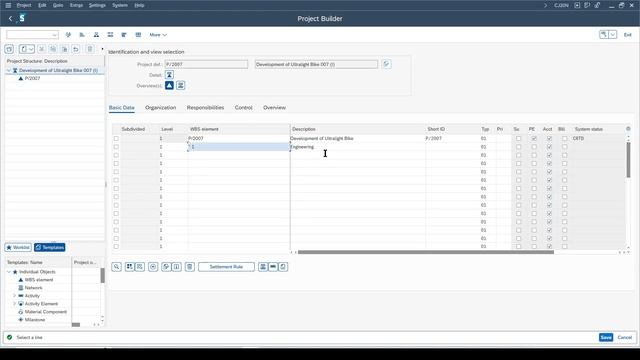640x360 pixels.
Task: Select the row checkbox for Engineering
Action: (116, 147)
